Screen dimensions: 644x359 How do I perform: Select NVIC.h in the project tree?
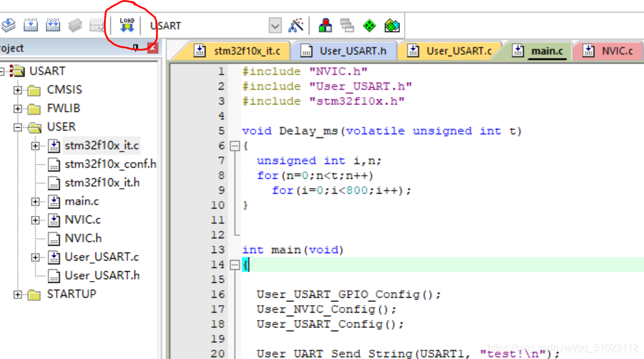pos(83,238)
